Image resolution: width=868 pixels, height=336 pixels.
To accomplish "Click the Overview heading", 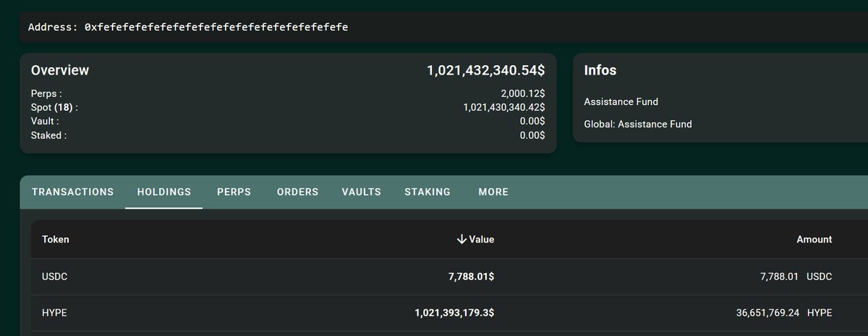I will (60, 70).
